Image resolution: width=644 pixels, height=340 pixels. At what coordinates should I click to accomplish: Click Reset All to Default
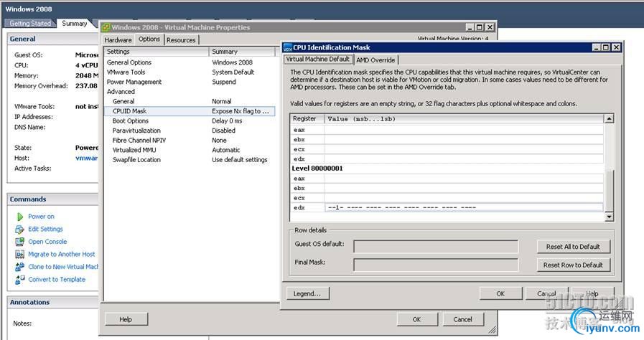[573, 247]
